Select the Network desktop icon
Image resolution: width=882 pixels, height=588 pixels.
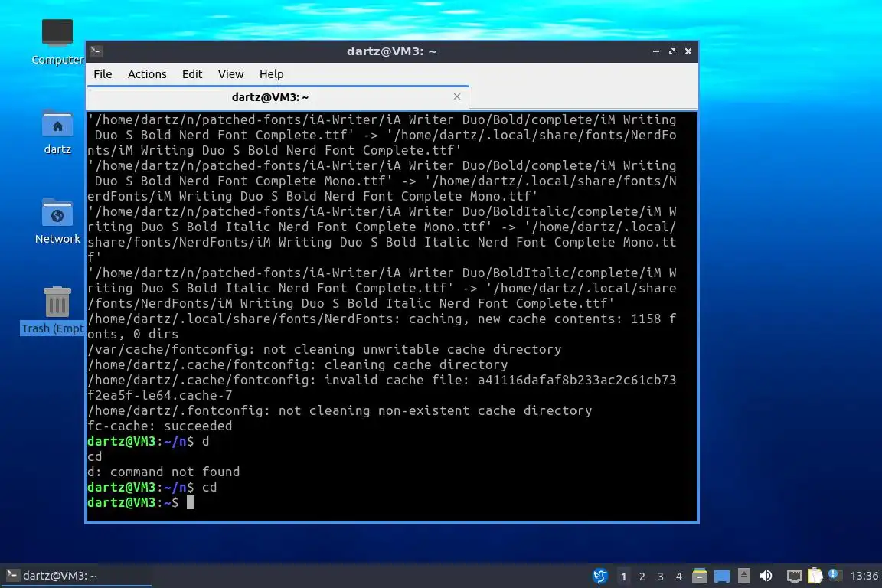57,222
